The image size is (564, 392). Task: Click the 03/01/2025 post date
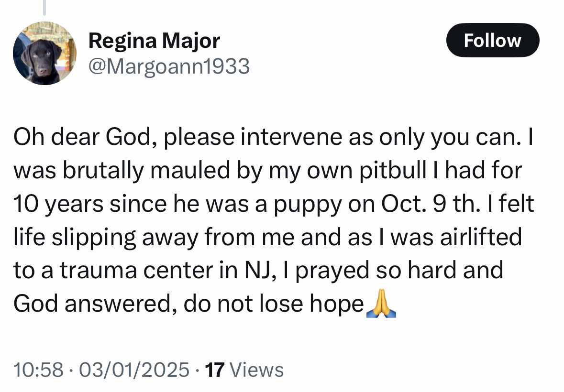pos(134,370)
